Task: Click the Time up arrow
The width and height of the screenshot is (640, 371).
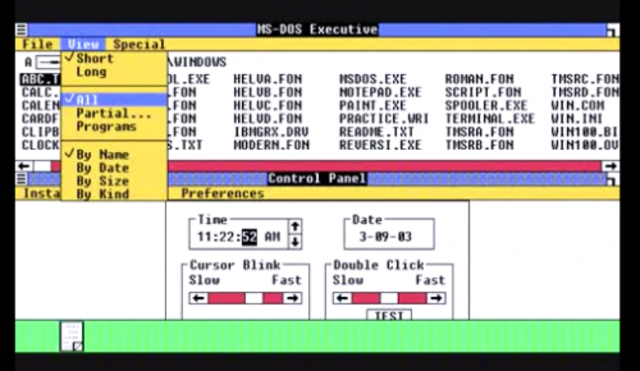Action: [x=295, y=226]
